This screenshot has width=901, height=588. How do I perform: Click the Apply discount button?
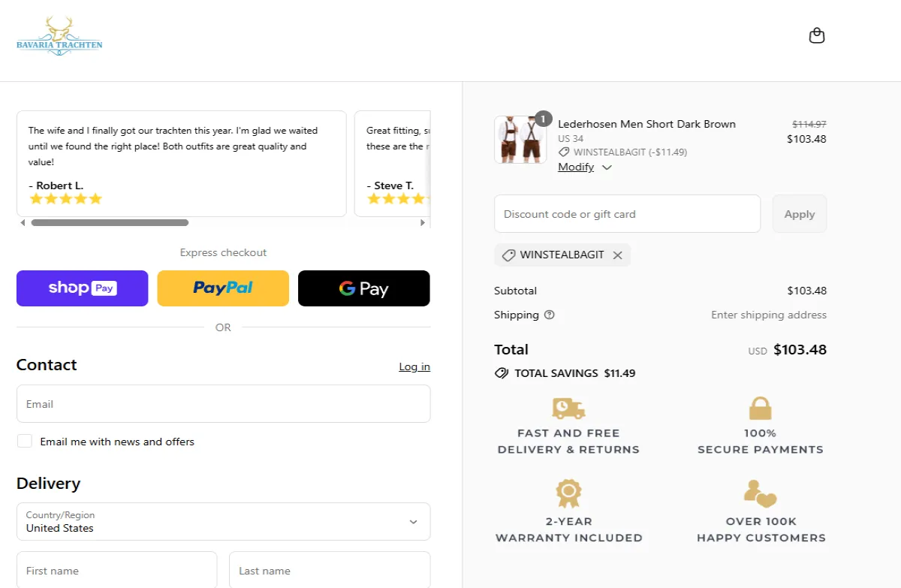(799, 213)
